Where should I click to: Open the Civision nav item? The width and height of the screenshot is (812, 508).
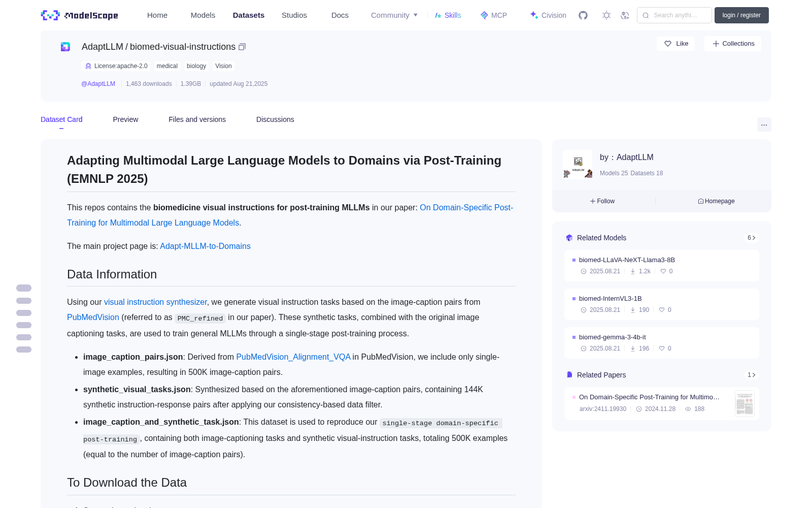pos(548,15)
